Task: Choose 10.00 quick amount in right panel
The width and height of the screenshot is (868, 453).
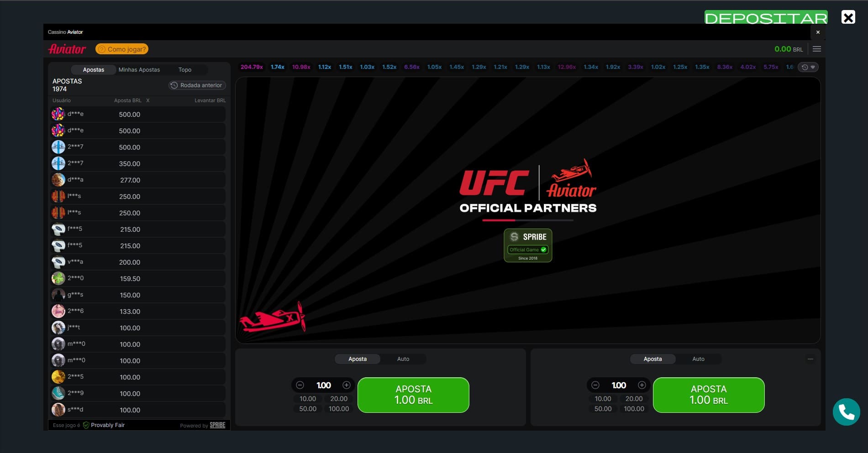Action: click(603, 399)
